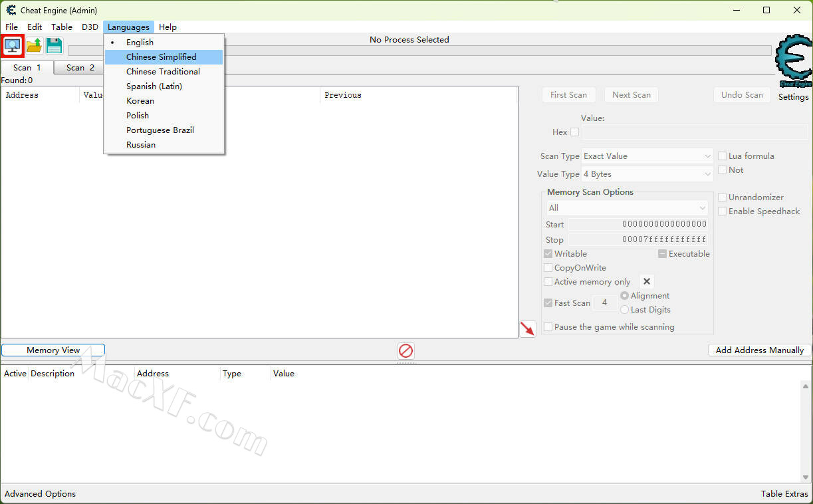Click the Cheat Engine logo for Settings
The width and height of the screenshot is (813, 504).
[x=793, y=63]
